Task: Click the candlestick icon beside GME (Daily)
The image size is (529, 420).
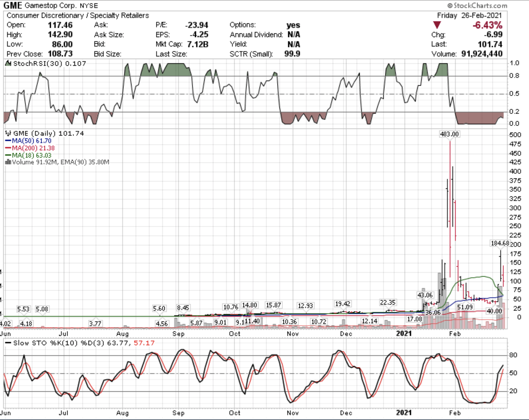Action: click(x=8, y=133)
